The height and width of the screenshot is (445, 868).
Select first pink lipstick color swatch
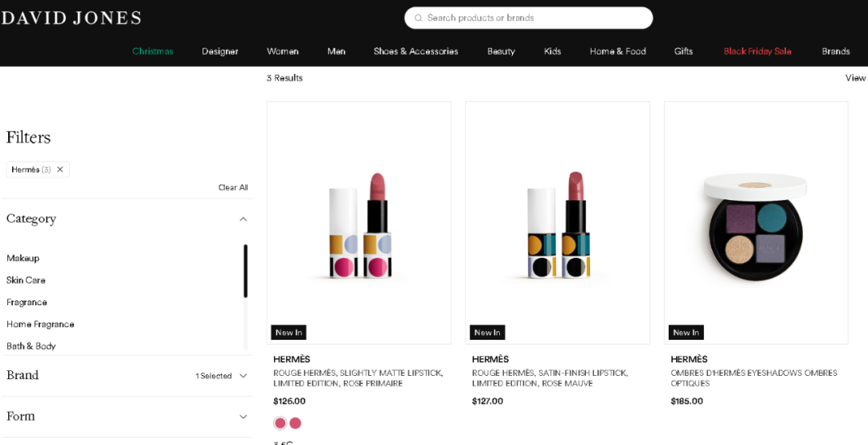280,423
